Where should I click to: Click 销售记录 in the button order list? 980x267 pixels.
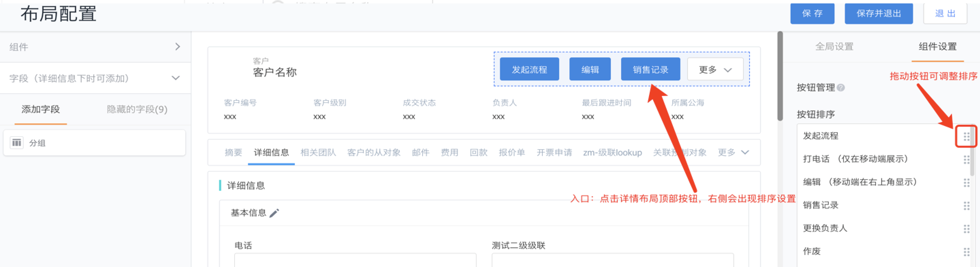[820, 205]
